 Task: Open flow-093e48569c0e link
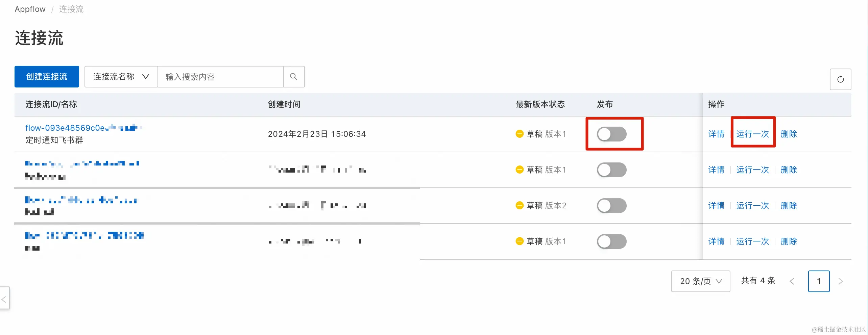click(x=83, y=128)
